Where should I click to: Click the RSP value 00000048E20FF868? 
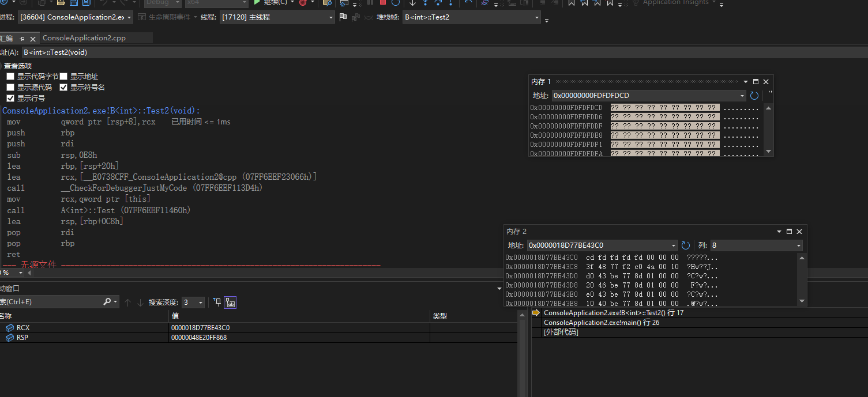click(x=199, y=338)
